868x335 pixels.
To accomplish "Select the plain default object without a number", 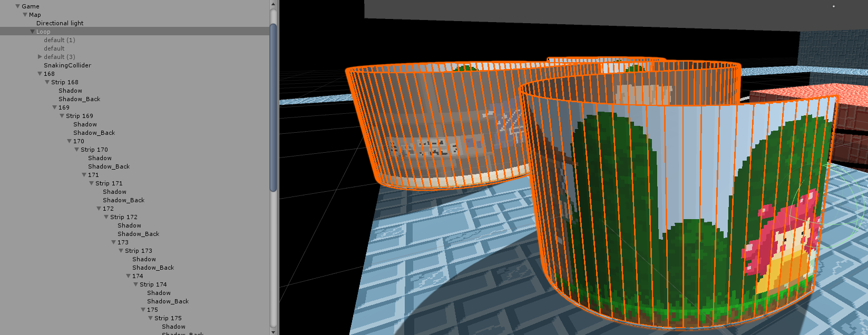I will (x=54, y=48).
